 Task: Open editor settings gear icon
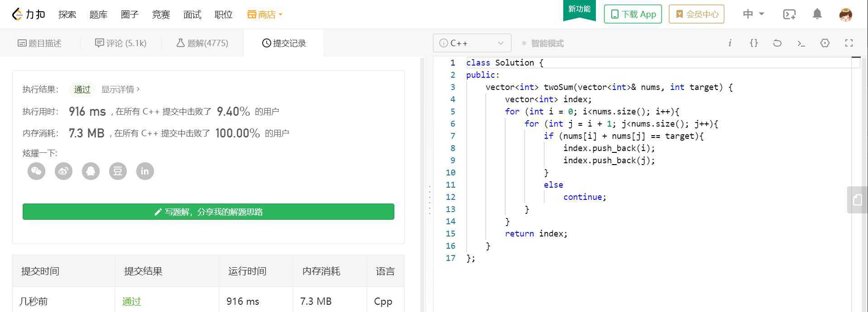(x=825, y=43)
